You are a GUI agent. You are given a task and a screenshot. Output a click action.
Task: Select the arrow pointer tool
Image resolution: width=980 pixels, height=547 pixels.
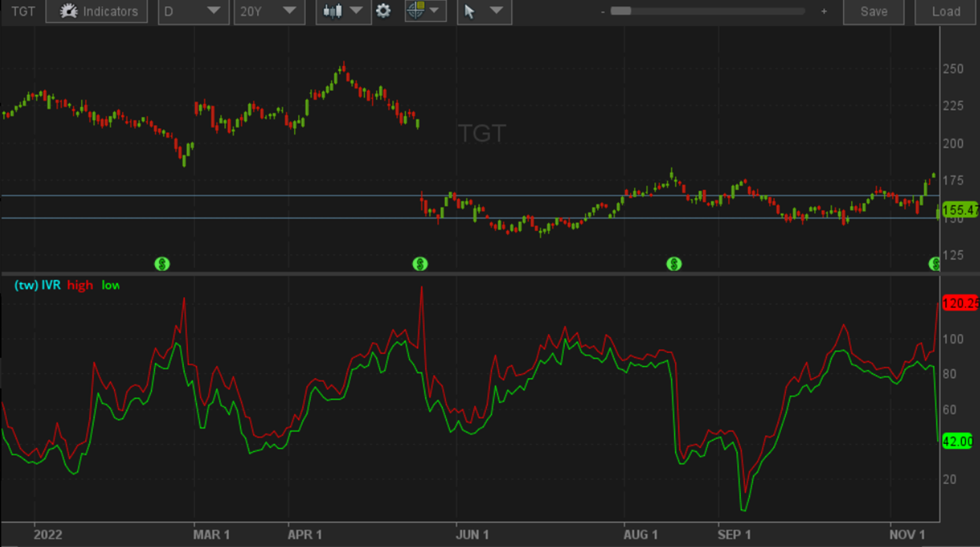[x=470, y=12]
